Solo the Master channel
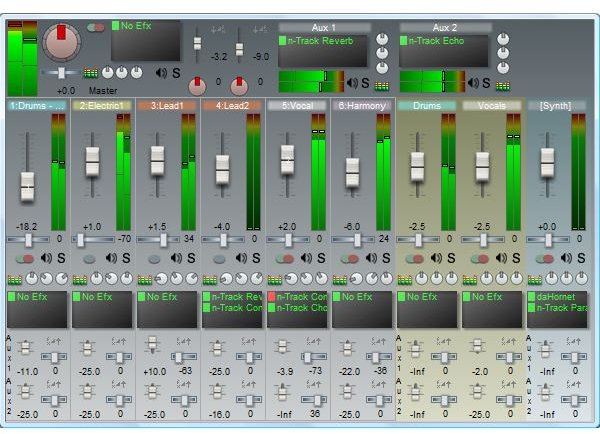The height and width of the screenshot is (434, 600). (x=176, y=73)
